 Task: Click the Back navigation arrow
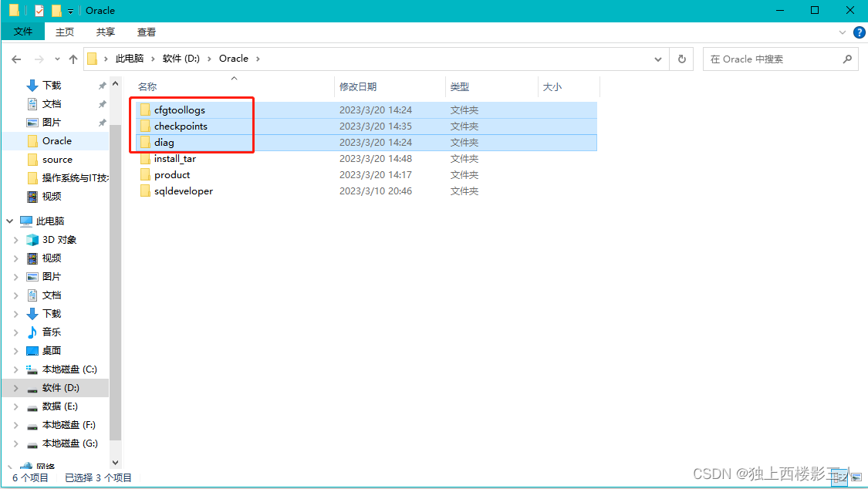point(16,59)
